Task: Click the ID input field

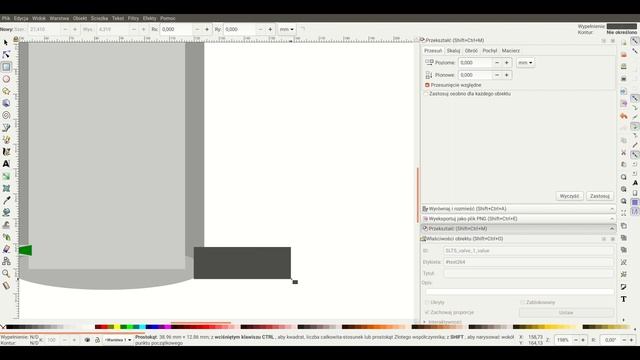Action: coord(528,251)
